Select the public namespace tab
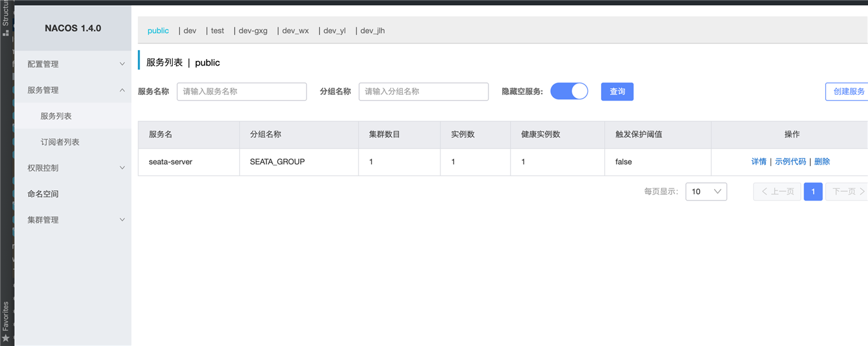 [x=158, y=31]
